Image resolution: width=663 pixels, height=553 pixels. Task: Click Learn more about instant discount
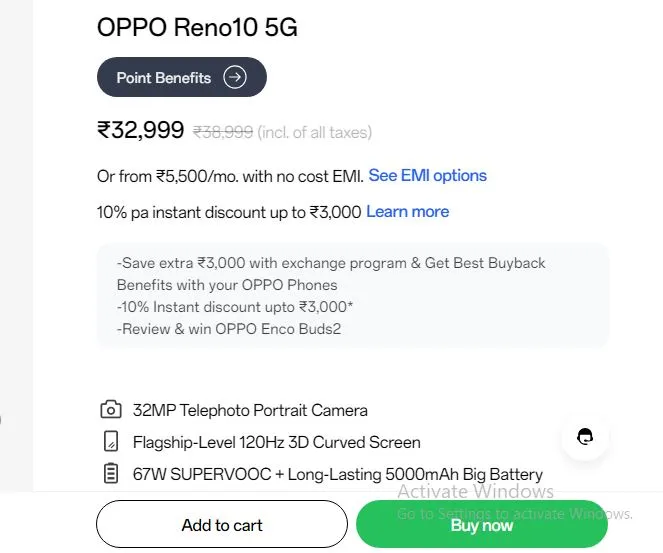click(408, 211)
